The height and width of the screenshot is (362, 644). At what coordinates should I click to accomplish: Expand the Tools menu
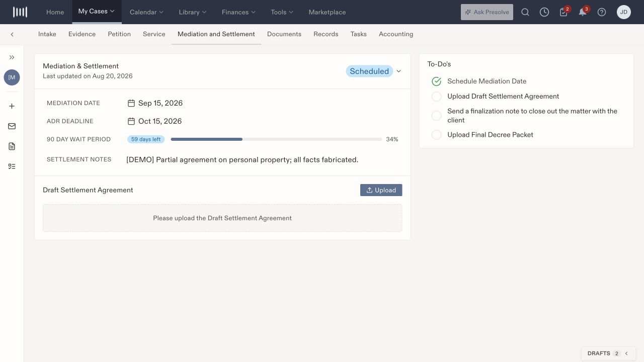pyautogui.click(x=282, y=12)
